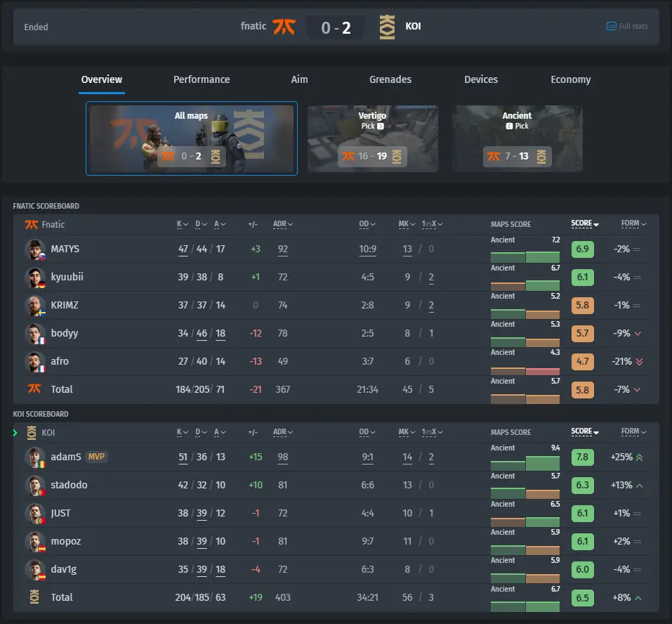
Task: Click the Fnatic team name in the Fnatic scoreboard header
Action: coord(53,224)
